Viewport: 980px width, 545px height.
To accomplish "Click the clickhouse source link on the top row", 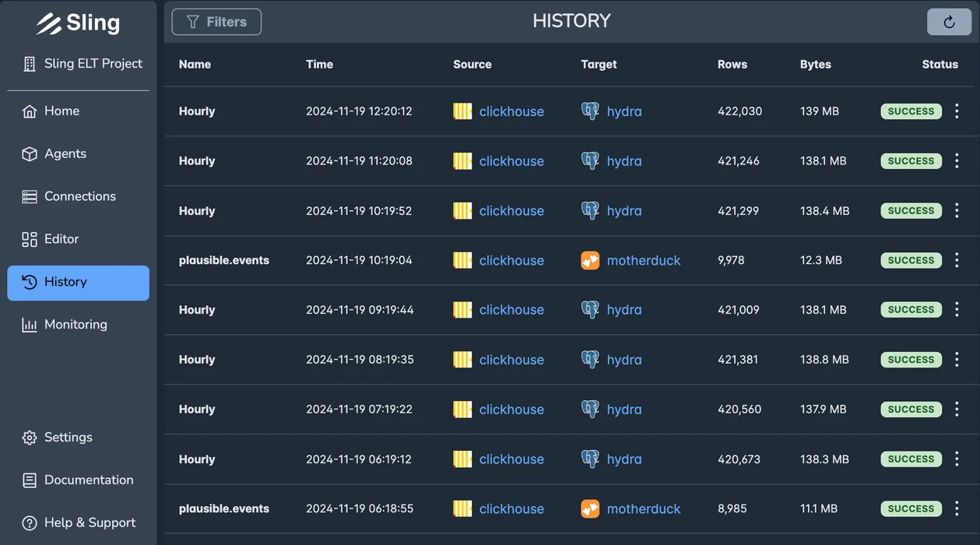I will pyautogui.click(x=511, y=111).
